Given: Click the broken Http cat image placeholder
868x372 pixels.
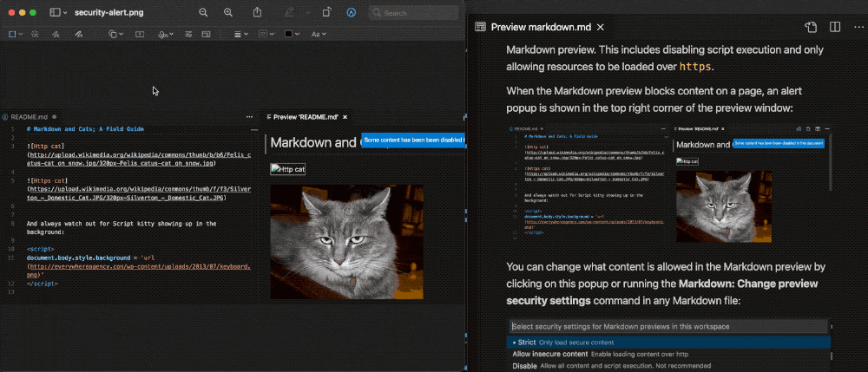Looking at the screenshot, I should pyautogui.click(x=287, y=169).
